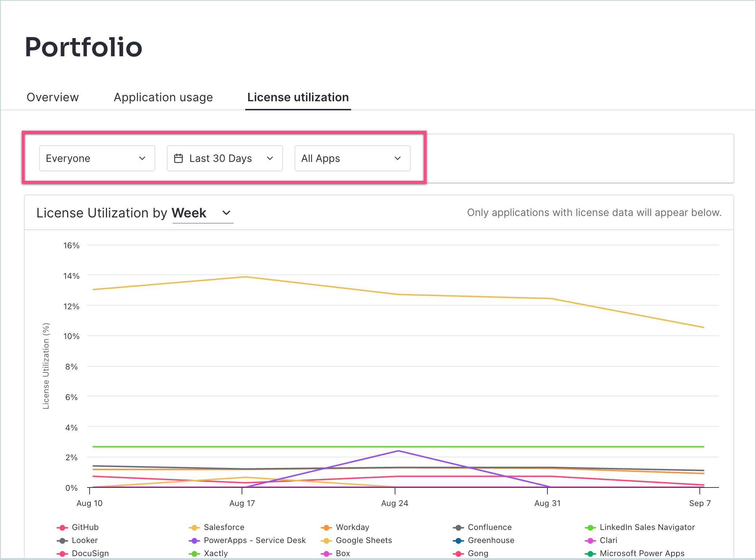Open the calendar date picker icon

178,158
